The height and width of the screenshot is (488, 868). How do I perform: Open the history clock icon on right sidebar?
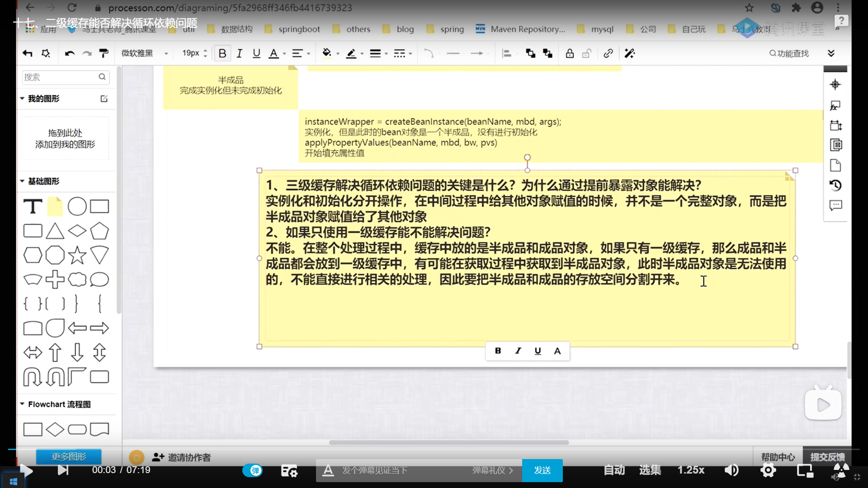(835, 185)
